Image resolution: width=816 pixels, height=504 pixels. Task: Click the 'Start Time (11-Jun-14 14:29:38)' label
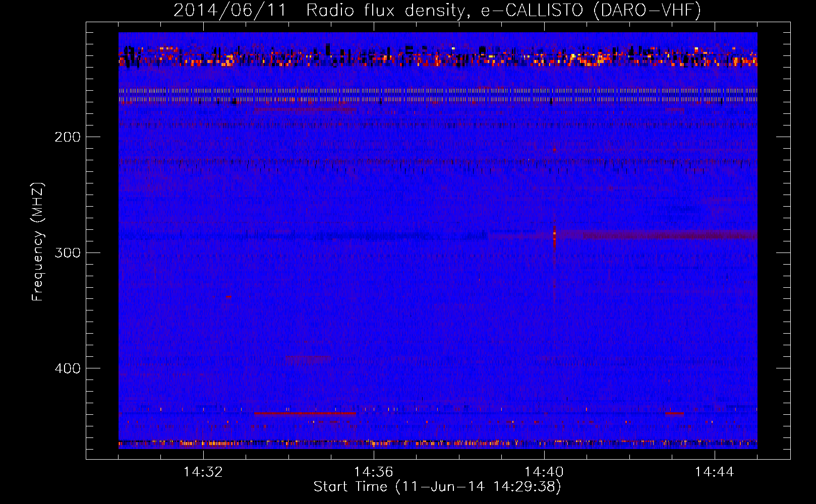(x=437, y=487)
